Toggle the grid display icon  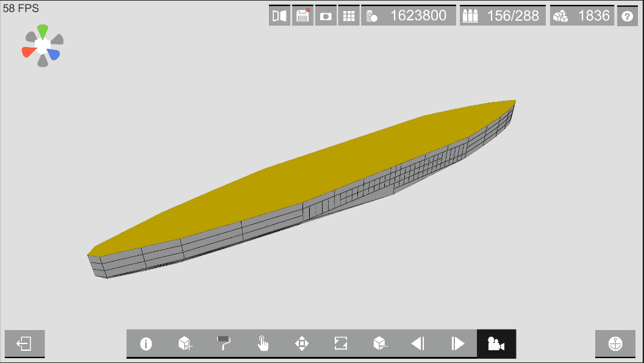[x=349, y=16]
